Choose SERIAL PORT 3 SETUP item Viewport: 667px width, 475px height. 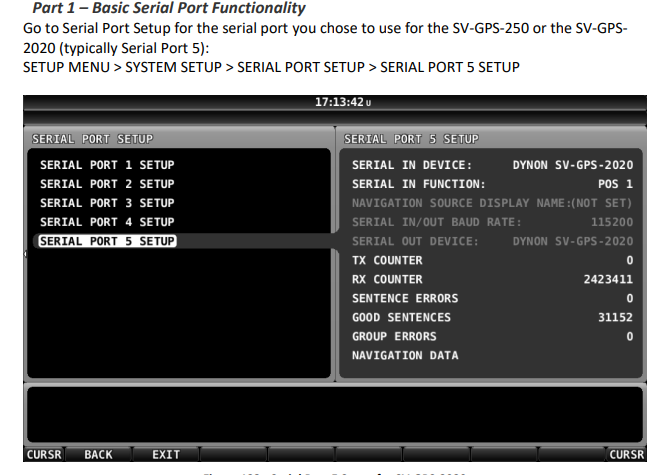coord(107,203)
